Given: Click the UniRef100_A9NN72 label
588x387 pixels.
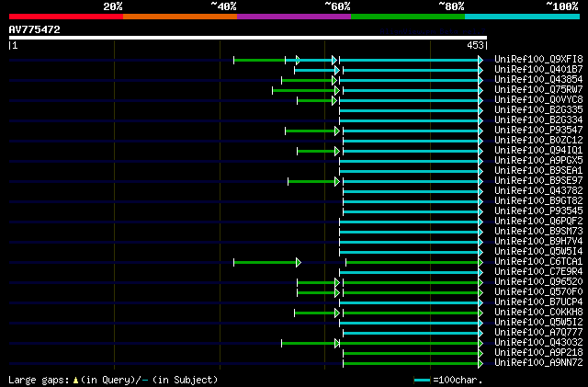Looking at the screenshot, I should point(538,363).
